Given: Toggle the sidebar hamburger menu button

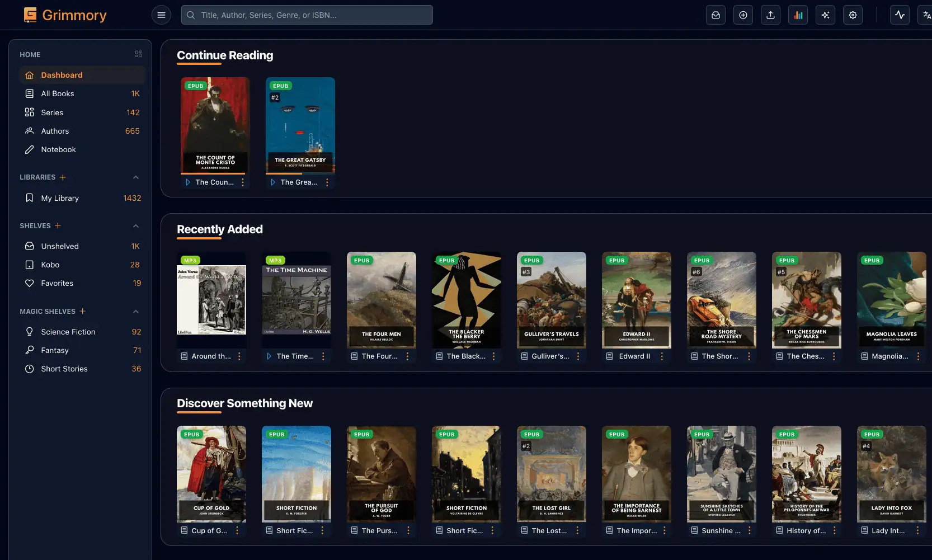Looking at the screenshot, I should pos(161,15).
